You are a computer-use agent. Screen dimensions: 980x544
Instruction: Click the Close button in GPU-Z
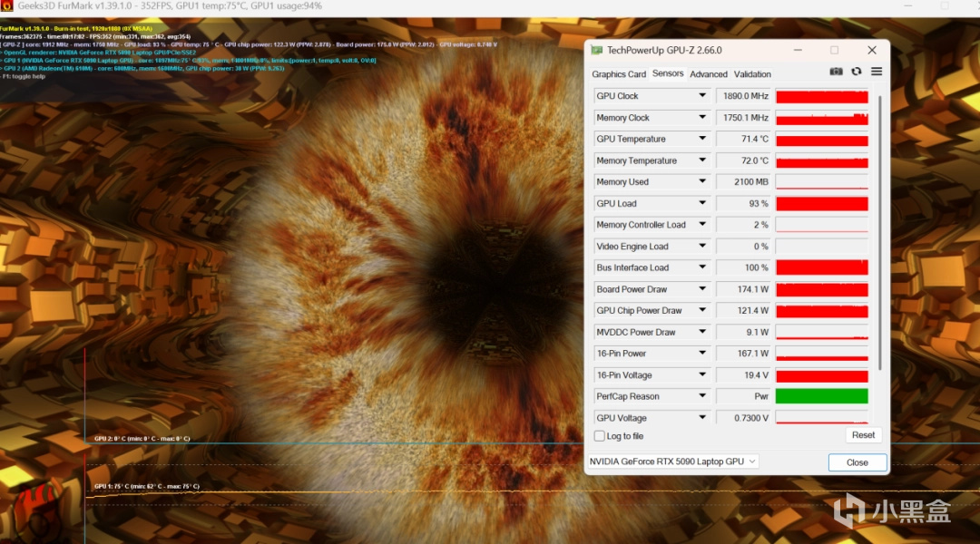coord(857,462)
